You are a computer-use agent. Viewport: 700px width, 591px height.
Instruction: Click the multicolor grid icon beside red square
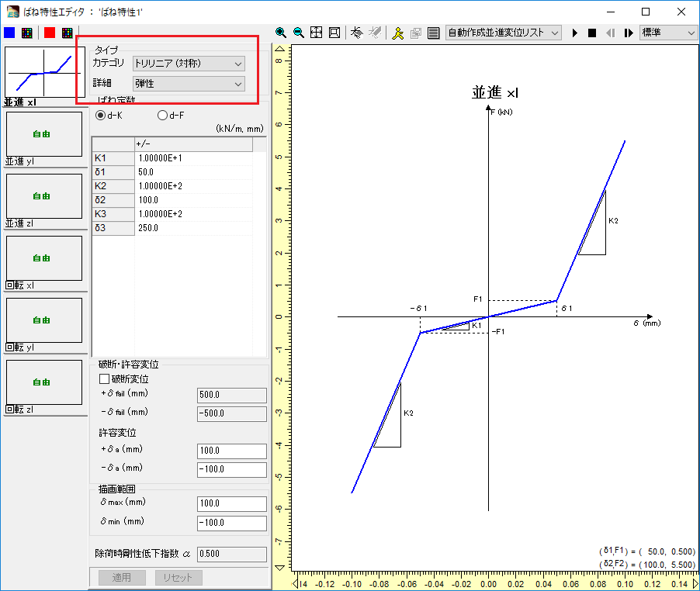pos(67,33)
